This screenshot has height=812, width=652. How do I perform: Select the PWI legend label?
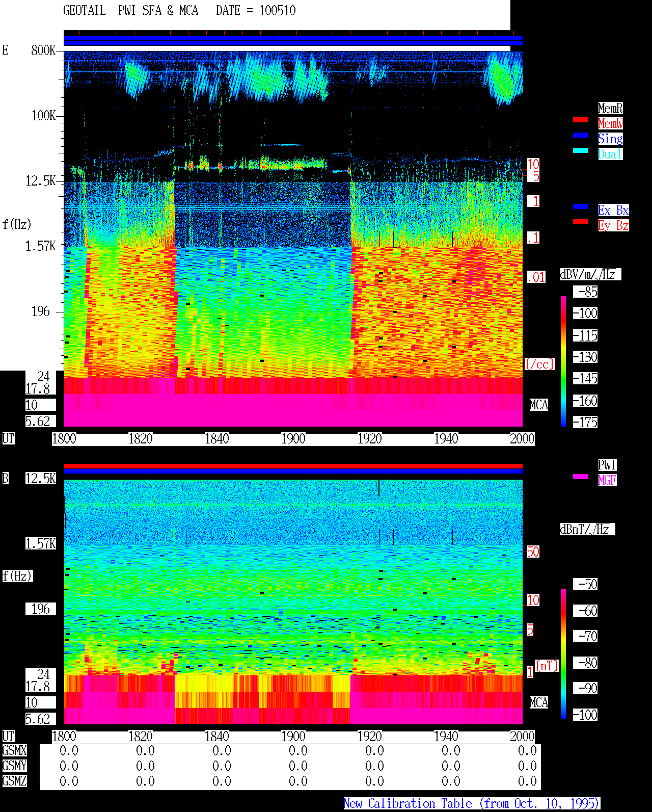click(607, 465)
